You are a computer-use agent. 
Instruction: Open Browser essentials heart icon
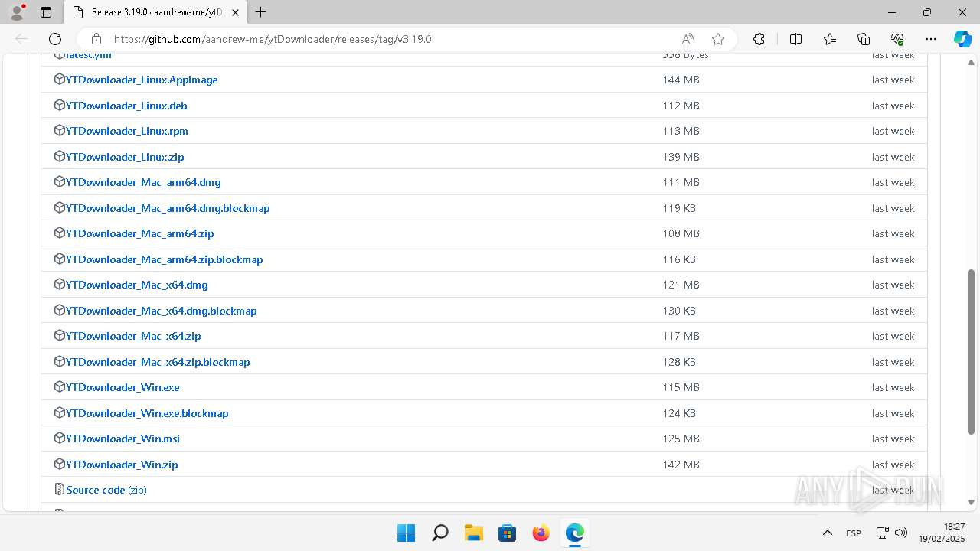click(897, 39)
